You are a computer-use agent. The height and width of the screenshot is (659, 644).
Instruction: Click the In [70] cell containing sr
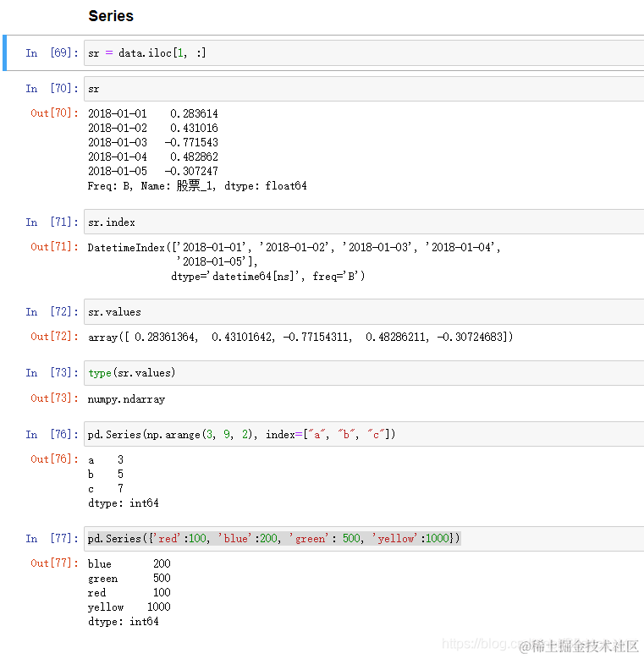click(364, 89)
